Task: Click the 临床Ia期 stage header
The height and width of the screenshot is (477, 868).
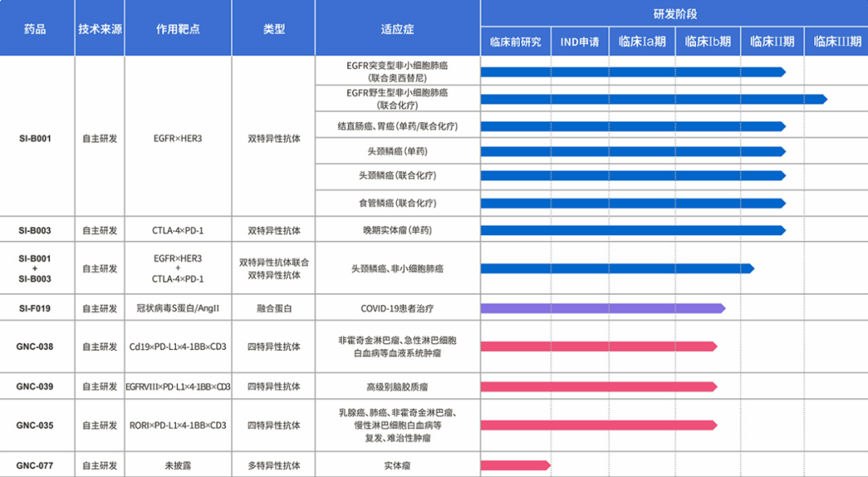Action: (642, 42)
